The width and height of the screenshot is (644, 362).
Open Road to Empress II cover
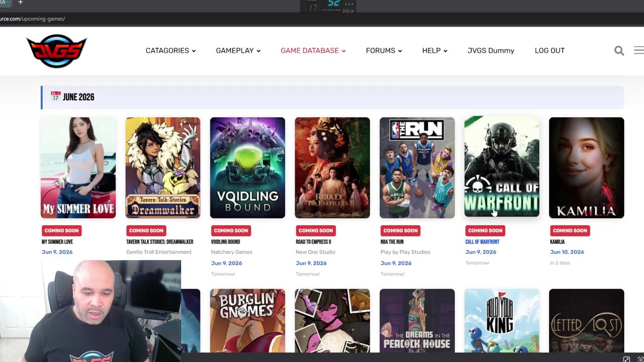(x=332, y=167)
